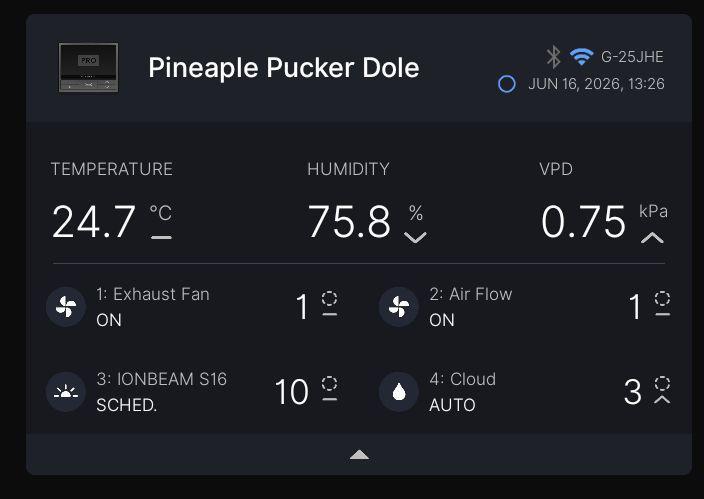This screenshot has width=704, height=499.
Task: Click the Bluetooth status icon
Action: click(x=554, y=57)
